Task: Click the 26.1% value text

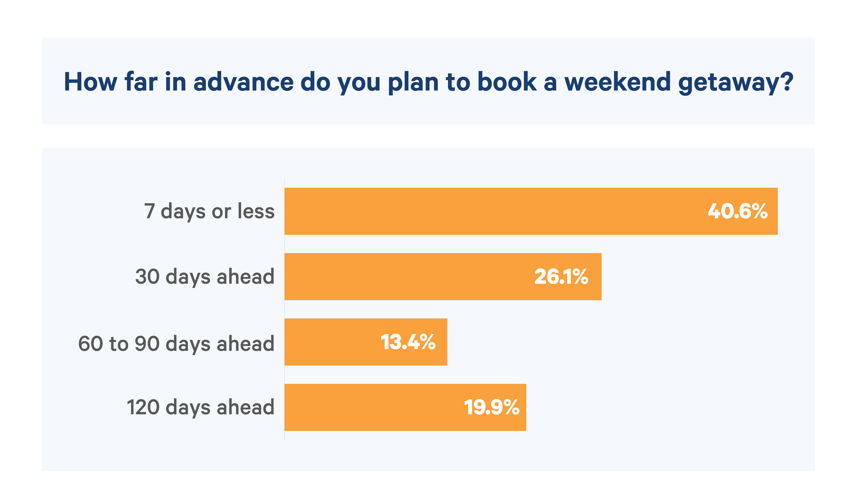Action: point(561,276)
